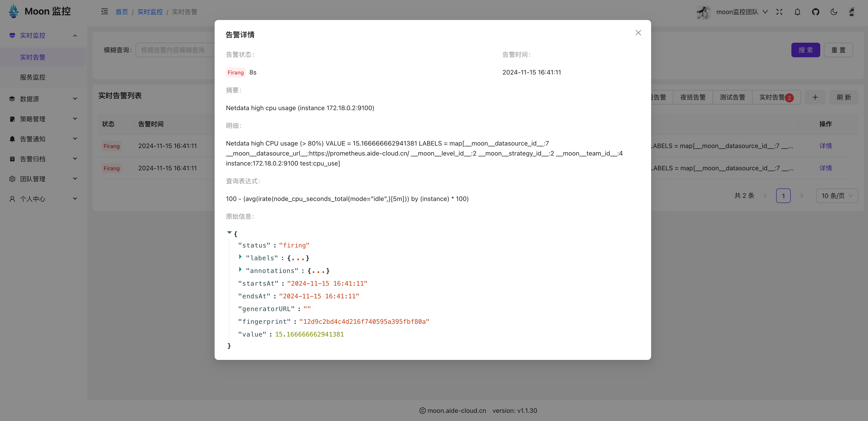
Task: Click the next page arrow
Action: (801, 196)
